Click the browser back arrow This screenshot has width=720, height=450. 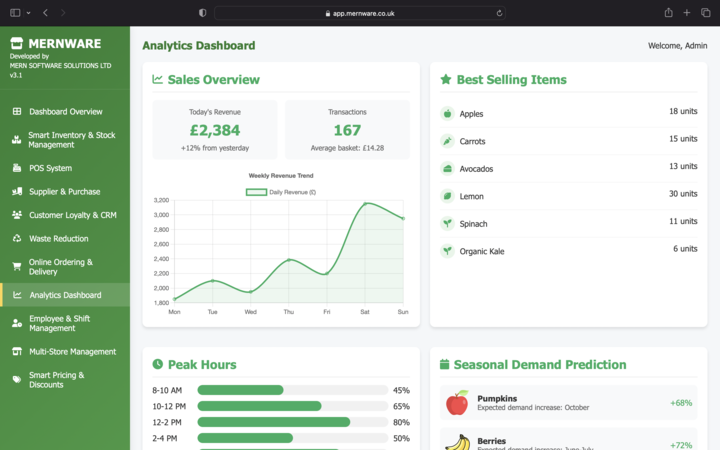[45, 13]
